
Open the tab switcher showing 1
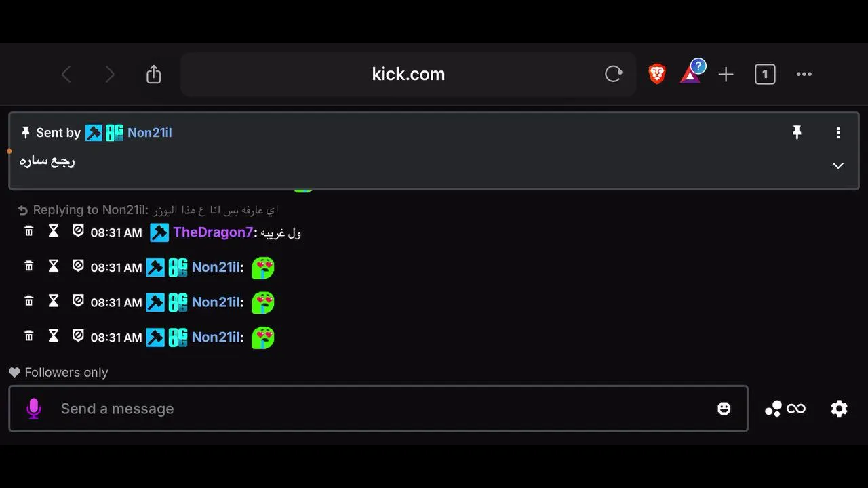765,75
